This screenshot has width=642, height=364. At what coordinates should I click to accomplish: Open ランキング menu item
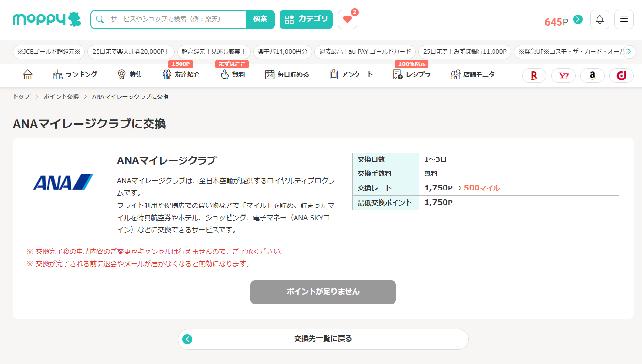point(75,74)
